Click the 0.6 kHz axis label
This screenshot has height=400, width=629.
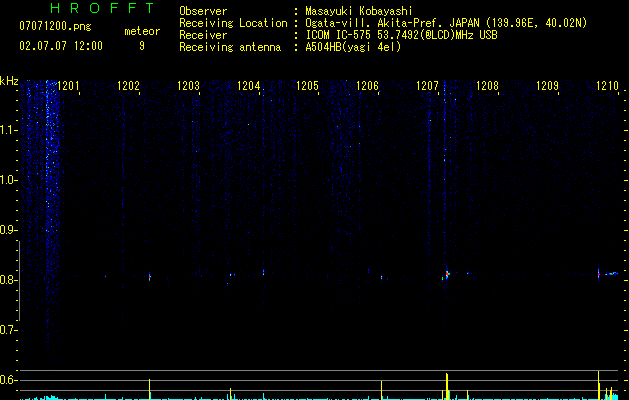[x=9, y=380]
